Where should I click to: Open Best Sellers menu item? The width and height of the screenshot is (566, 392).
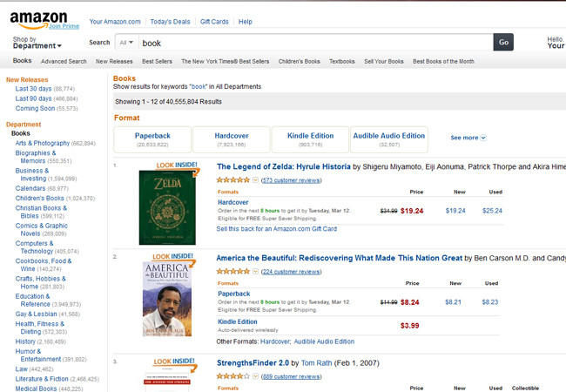(x=157, y=61)
